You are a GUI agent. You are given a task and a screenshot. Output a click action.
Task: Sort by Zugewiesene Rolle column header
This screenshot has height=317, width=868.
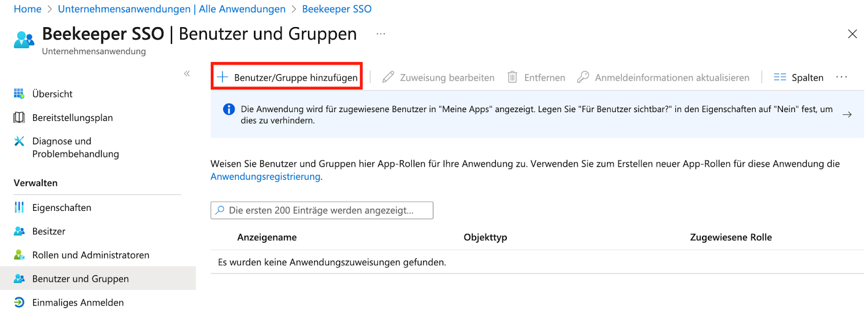point(731,237)
